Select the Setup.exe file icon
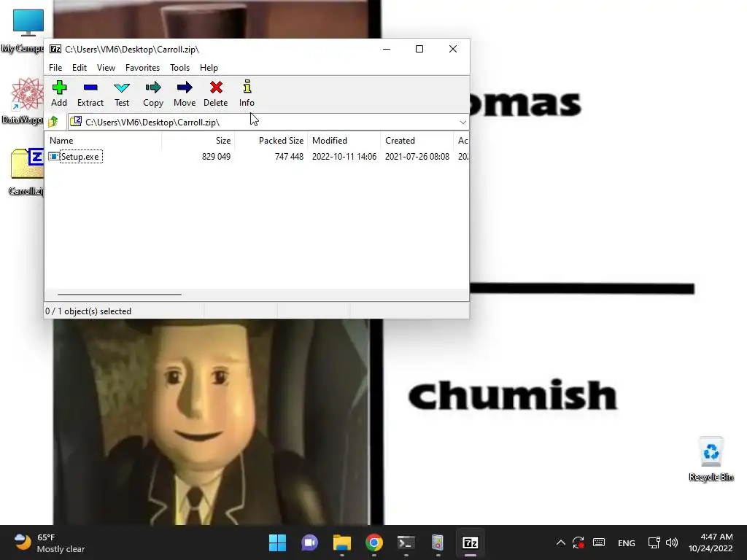The image size is (747, 560). [54, 156]
